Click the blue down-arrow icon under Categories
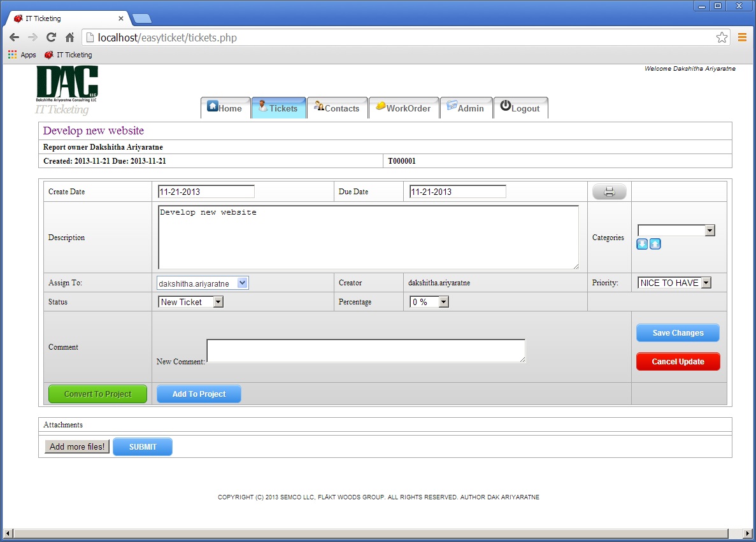The width and height of the screenshot is (756, 542). [x=642, y=244]
